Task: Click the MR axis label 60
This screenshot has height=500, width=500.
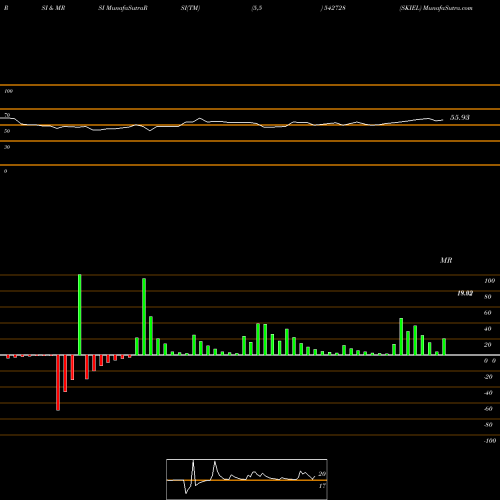Action: (488, 313)
